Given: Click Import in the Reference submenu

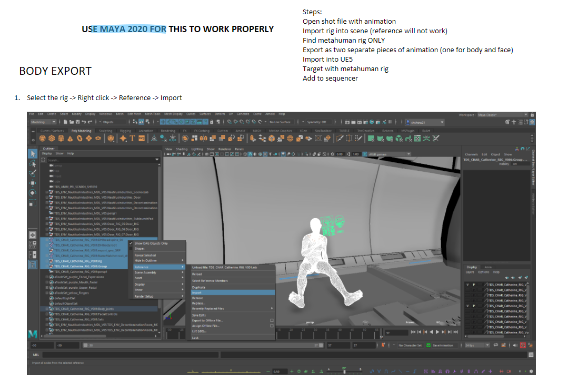Looking at the screenshot, I should pos(233,292).
